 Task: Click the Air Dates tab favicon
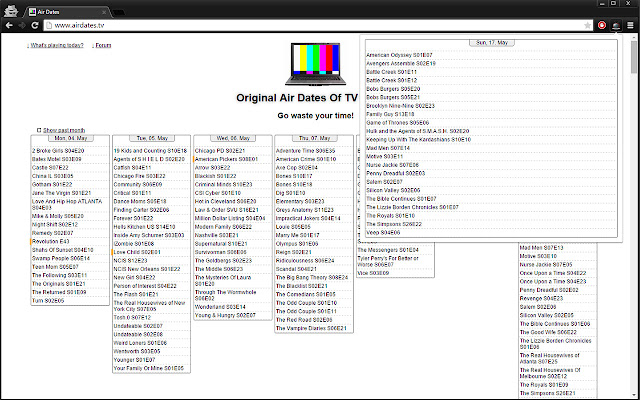pos(32,12)
